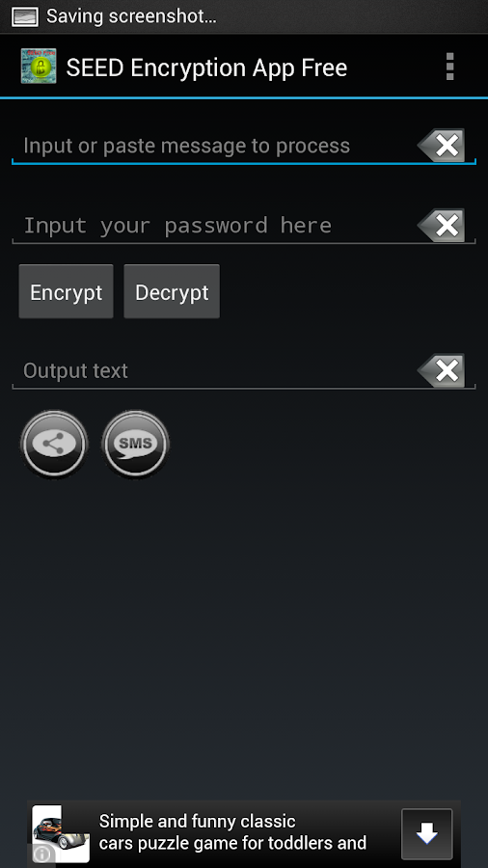The height and width of the screenshot is (868, 488).
Task: Tap the cars puzzle game ad text
Action: (x=233, y=832)
